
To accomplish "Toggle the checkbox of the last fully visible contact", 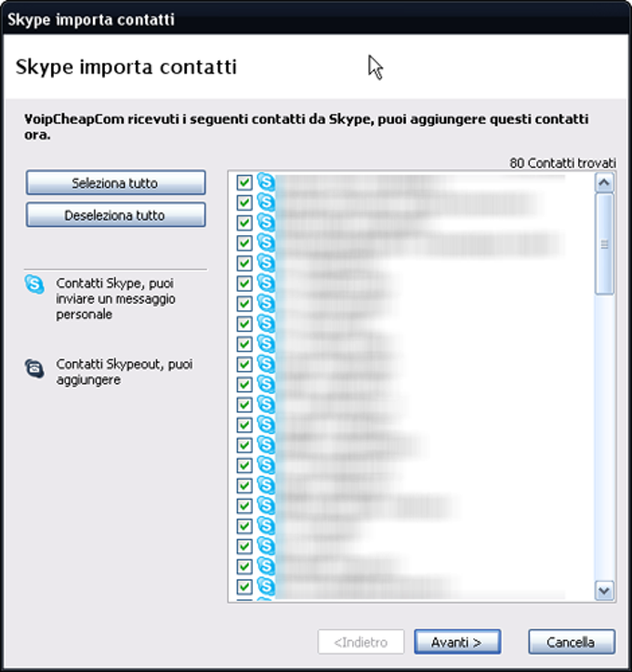I will (x=244, y=586).
